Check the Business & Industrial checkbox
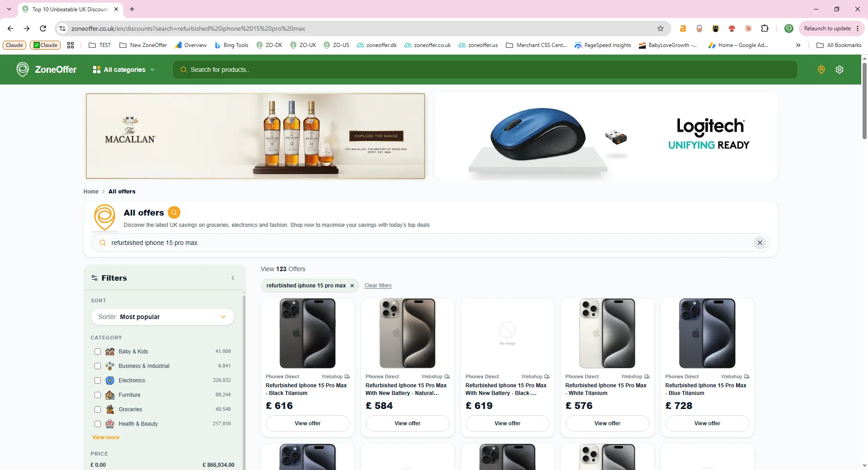This screenshot has height=470, width=868. (x=98, y=366)
